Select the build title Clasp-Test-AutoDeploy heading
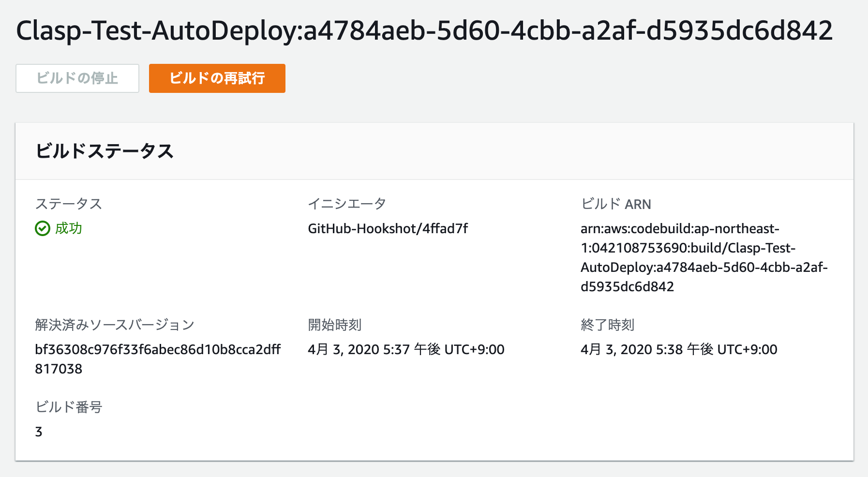Image resolution: width=868 pixels, height=477 pixels. point(423,30)
